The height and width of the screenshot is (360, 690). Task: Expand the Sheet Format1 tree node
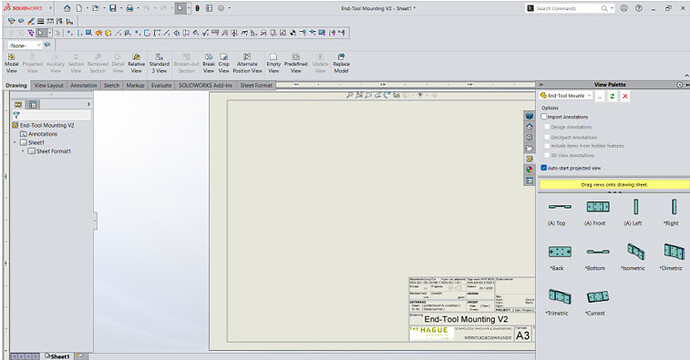tap(23, 151)
